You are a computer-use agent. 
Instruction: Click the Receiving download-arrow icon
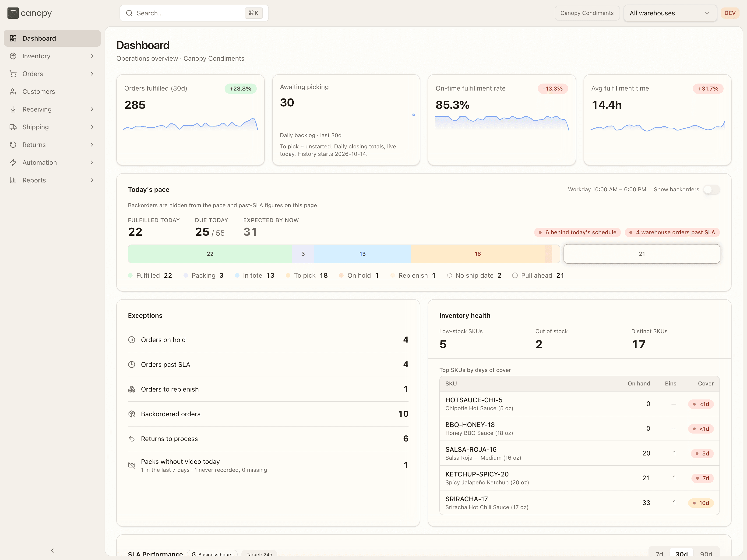point(13,109)
